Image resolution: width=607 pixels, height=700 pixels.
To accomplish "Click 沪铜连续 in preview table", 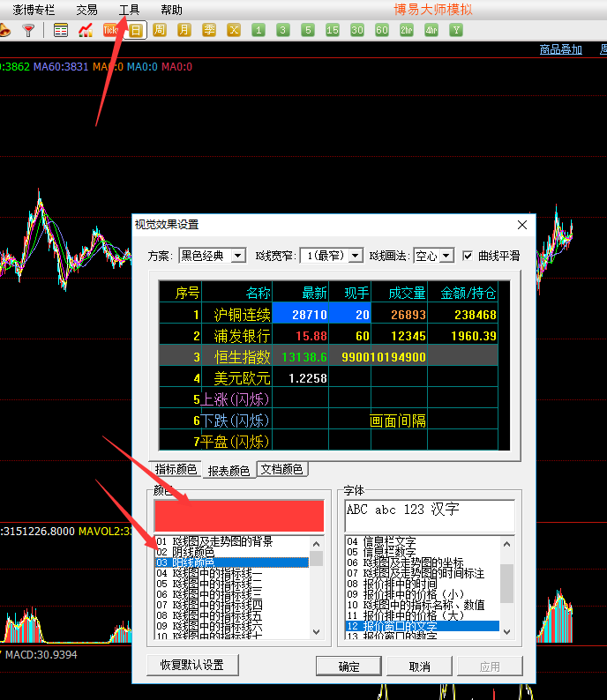I will [242, 315].
